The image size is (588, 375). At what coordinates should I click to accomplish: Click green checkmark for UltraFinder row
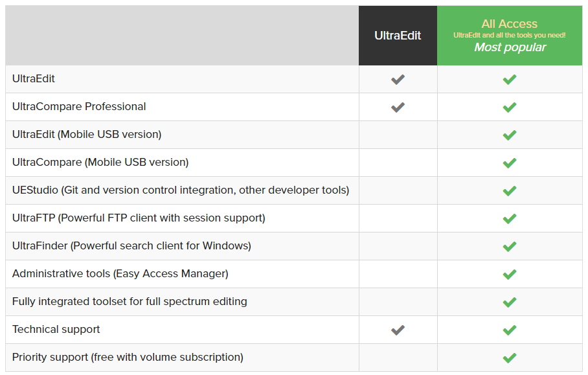coord(510,246)
